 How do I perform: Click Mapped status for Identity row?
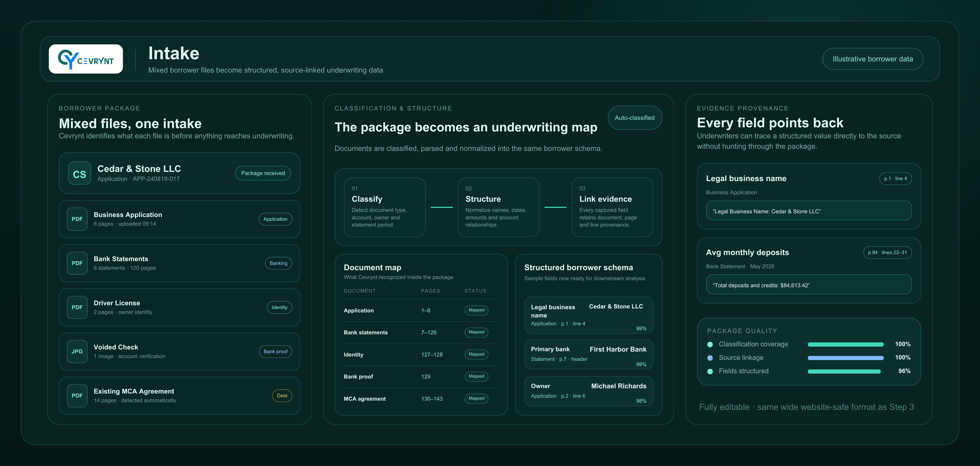click(x=476, y=354)
